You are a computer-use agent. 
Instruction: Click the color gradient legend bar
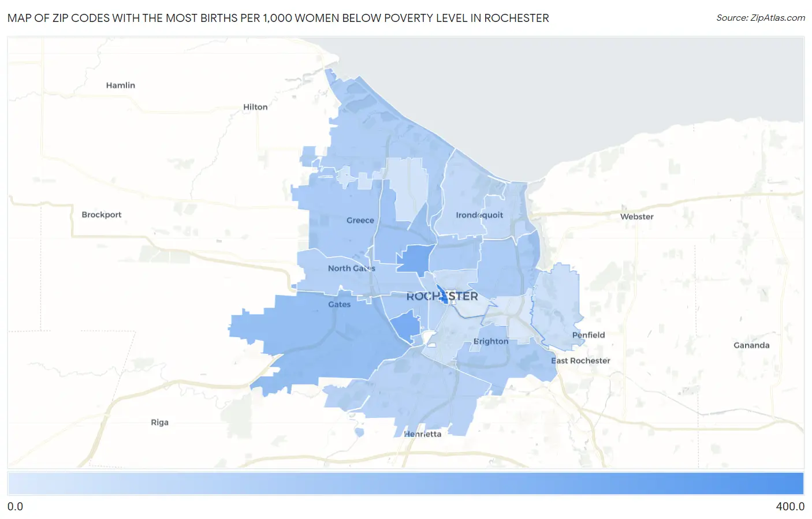(x=405, y=484)
